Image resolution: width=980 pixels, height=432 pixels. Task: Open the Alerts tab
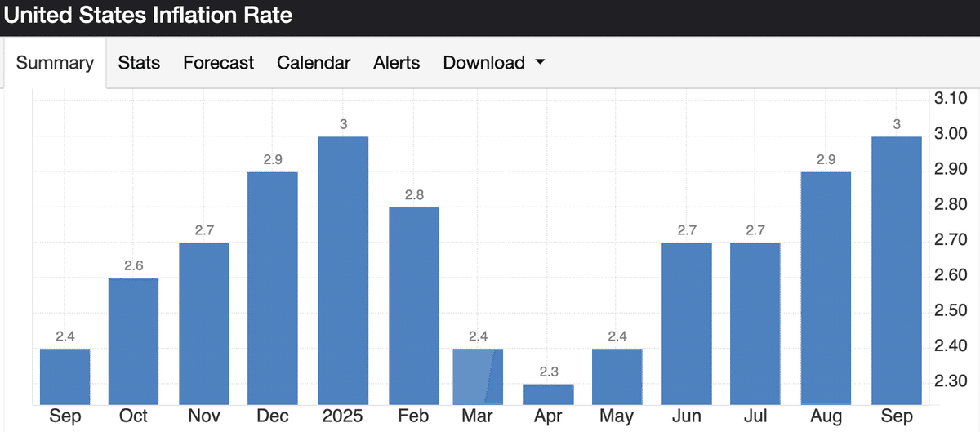(396, 63)
